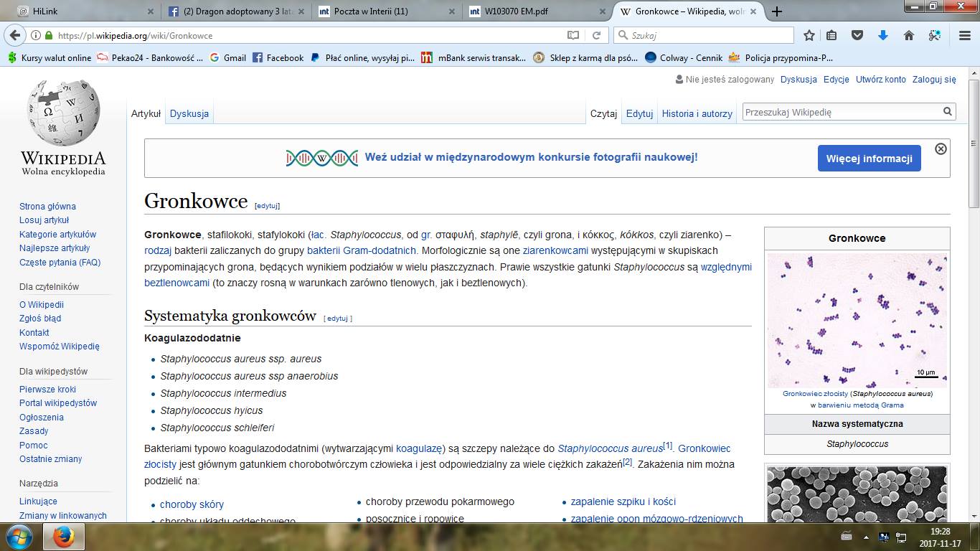Open Ostatnie zmiany sidebar link

pos(51,459)
